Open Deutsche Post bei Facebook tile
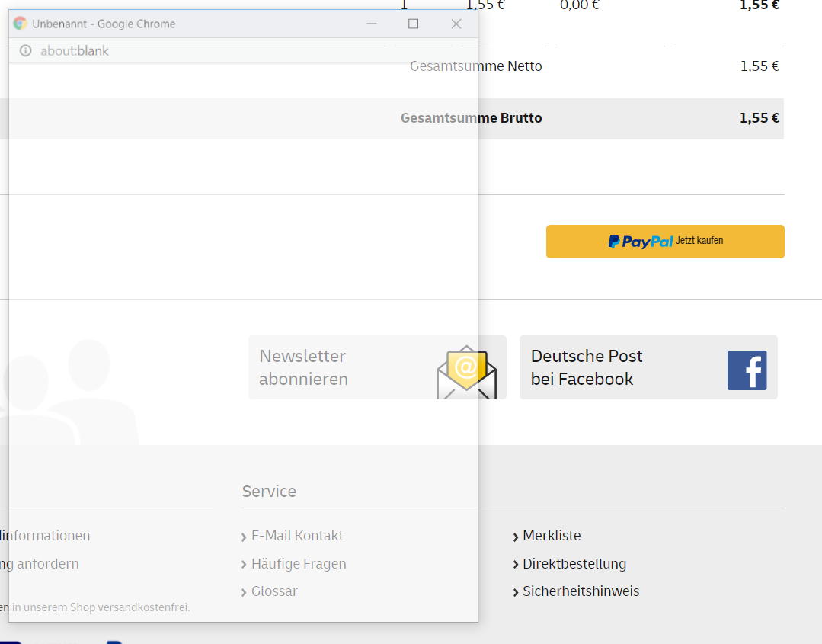The width and height of the screenshot is (822, 644). tap(648, 367)
